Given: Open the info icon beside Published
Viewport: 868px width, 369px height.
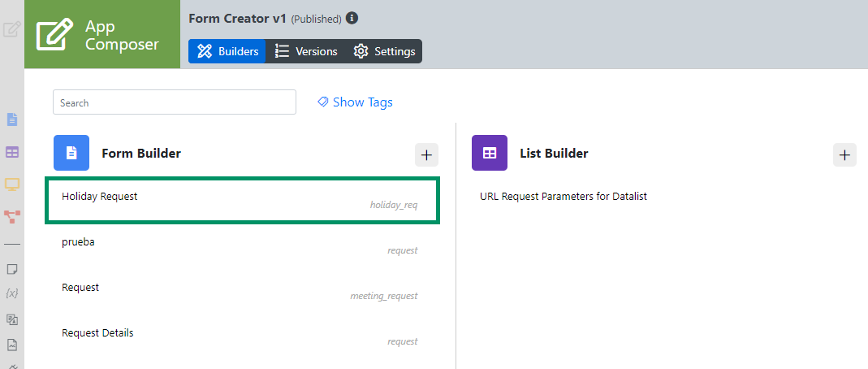Looking at the screenshot, I should [352, 18].
